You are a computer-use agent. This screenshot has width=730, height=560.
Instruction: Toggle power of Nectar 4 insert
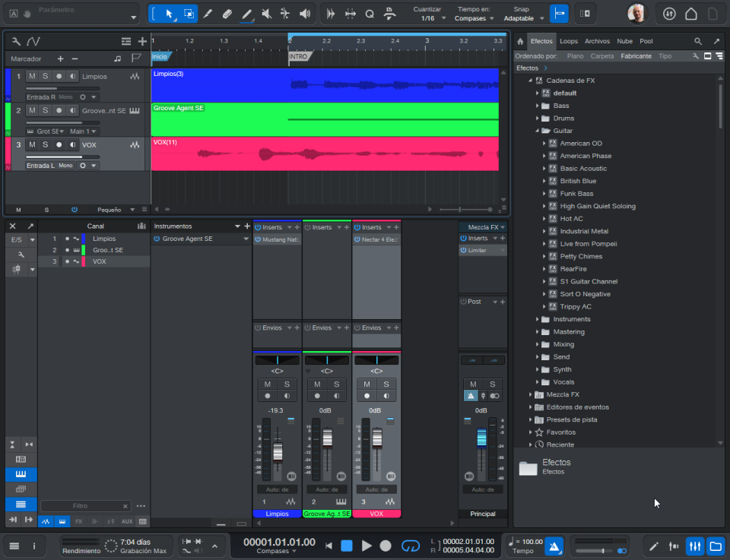[x=357, y=239]
